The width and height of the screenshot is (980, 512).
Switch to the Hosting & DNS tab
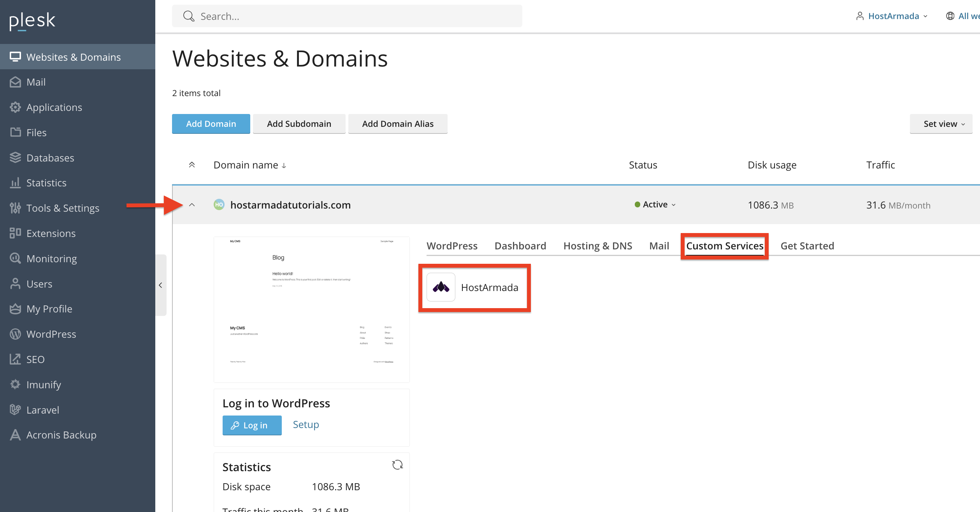click(598, 246)
